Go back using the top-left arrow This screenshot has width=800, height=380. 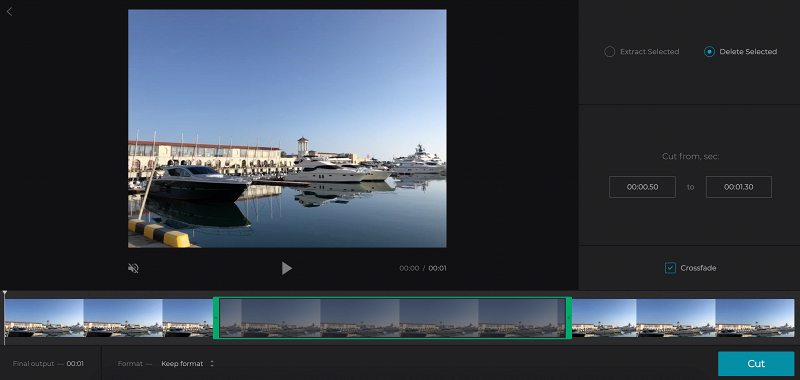9,11
